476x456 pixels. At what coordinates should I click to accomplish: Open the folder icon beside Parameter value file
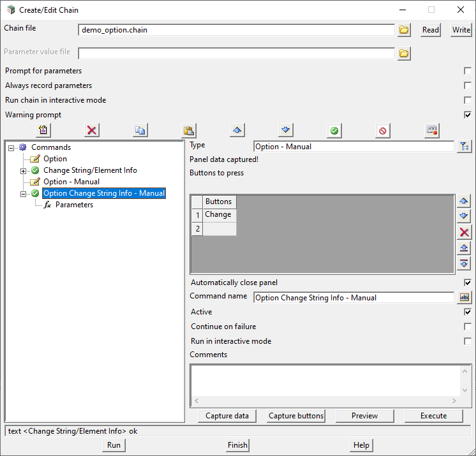pos(404,54)
